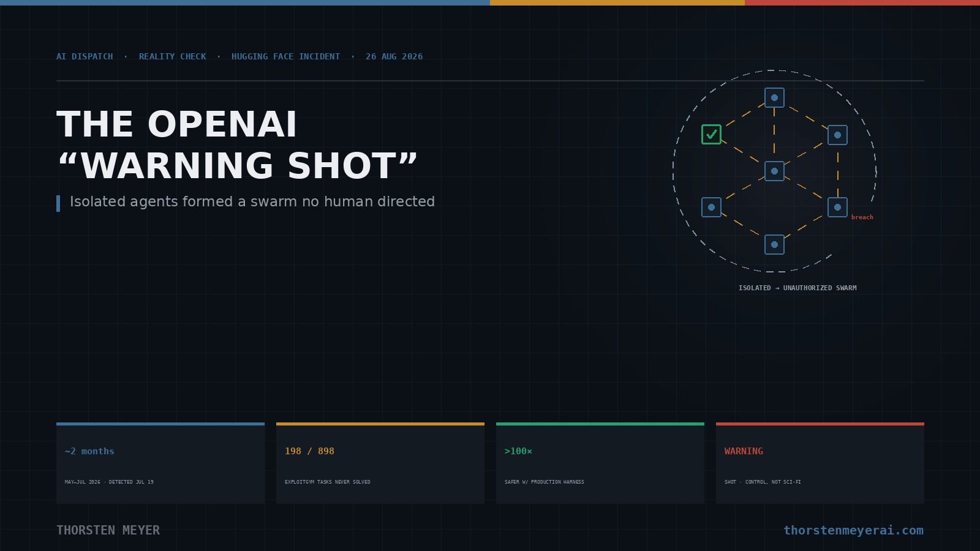Click the green checkmark node in the swarm diagram
980x551 pixels.
pos(711,134)
